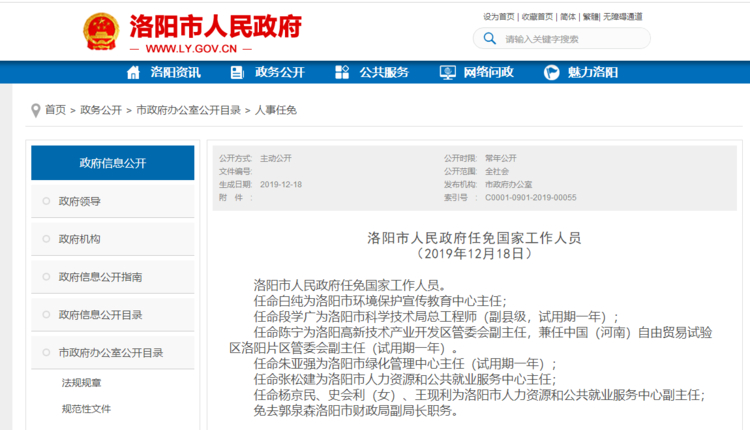Click the monitor icon beside 网络问政

[447, 72]
